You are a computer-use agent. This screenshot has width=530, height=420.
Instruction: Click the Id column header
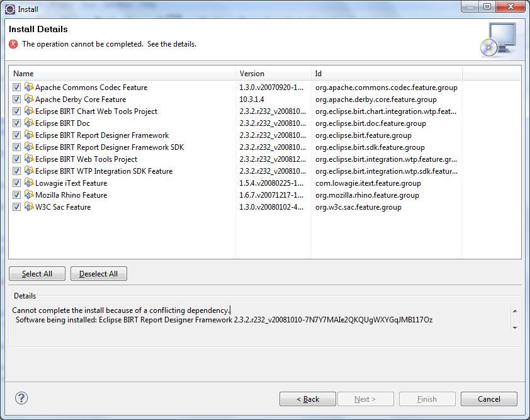coord(386,74)
